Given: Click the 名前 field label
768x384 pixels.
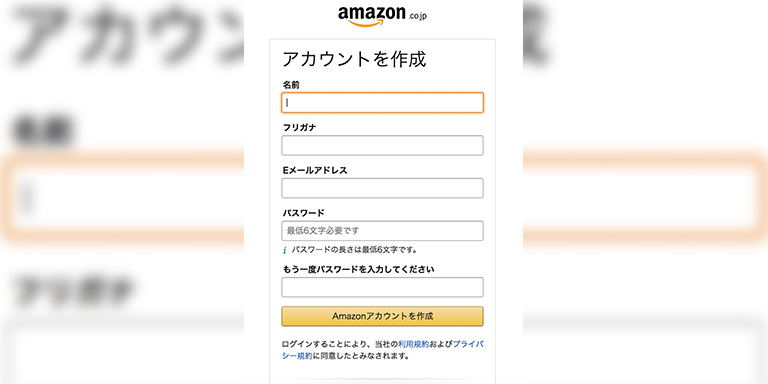Looking at the screenshot, I should tap(290, 85).
